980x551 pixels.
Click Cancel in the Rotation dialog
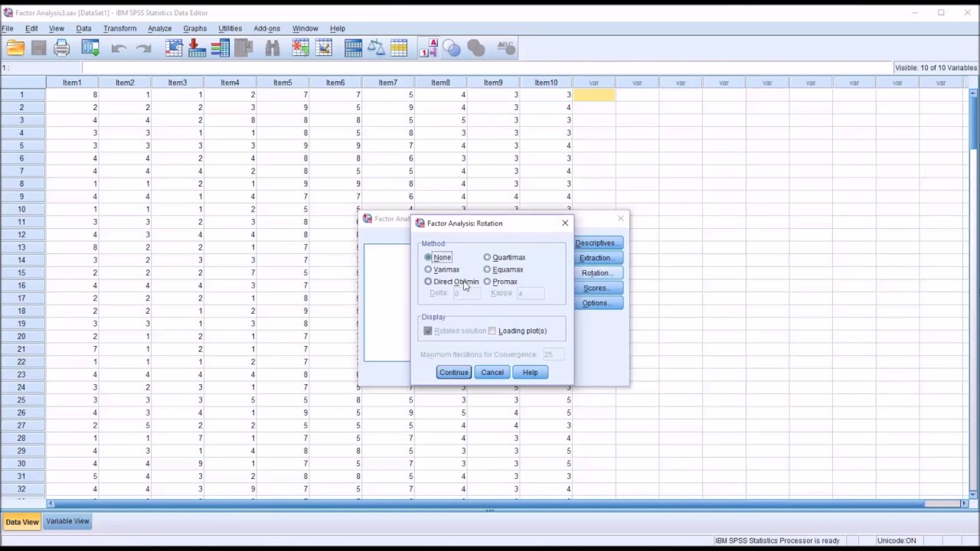click(x=492, y=372)
